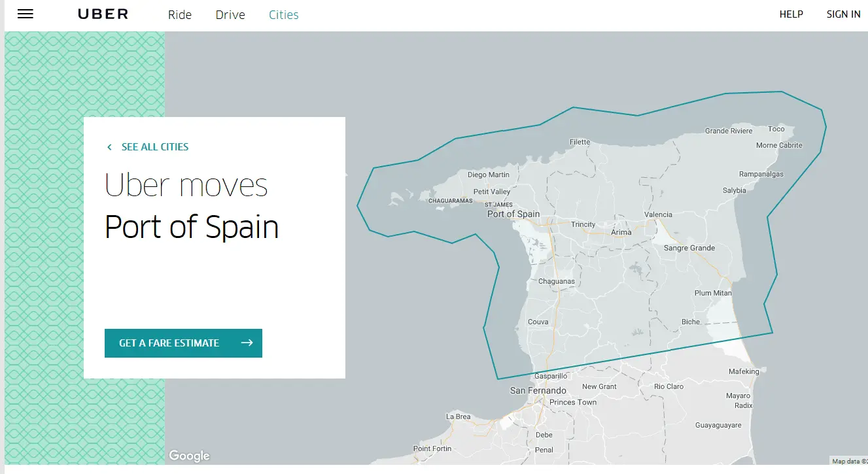Click Princes Town map label
This screenshot has height=474, width=868.
pos(573,402)
